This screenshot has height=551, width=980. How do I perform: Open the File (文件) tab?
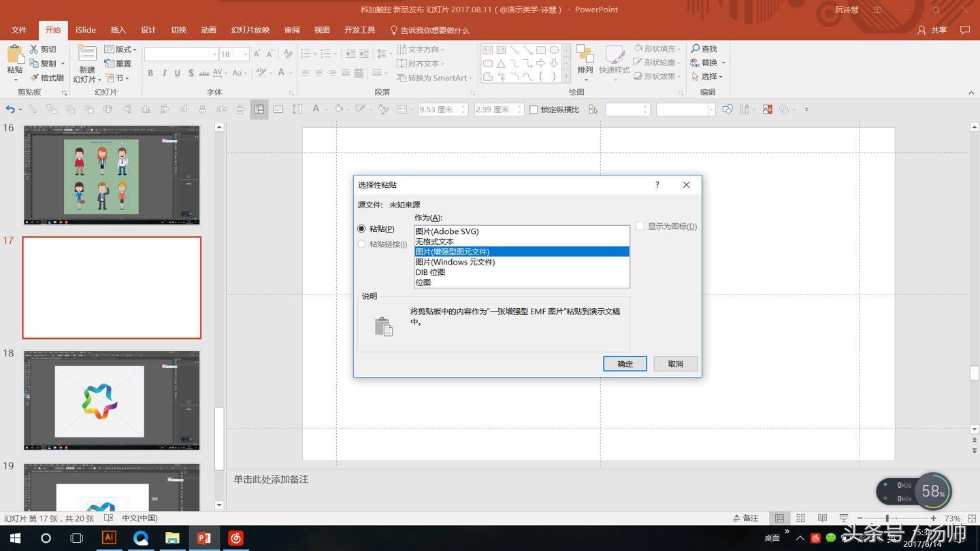[19, 30]
